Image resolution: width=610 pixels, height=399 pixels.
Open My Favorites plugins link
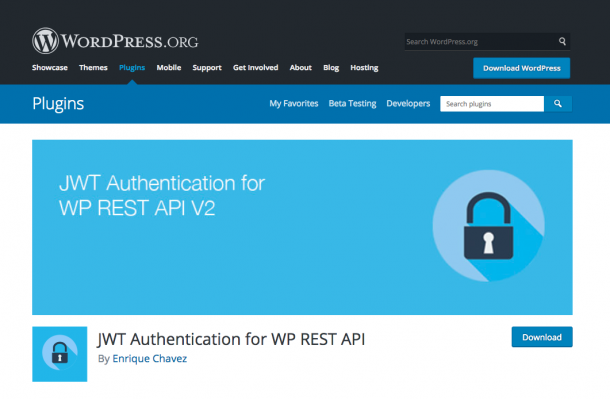pyautogui.click(x=294, y=103)
